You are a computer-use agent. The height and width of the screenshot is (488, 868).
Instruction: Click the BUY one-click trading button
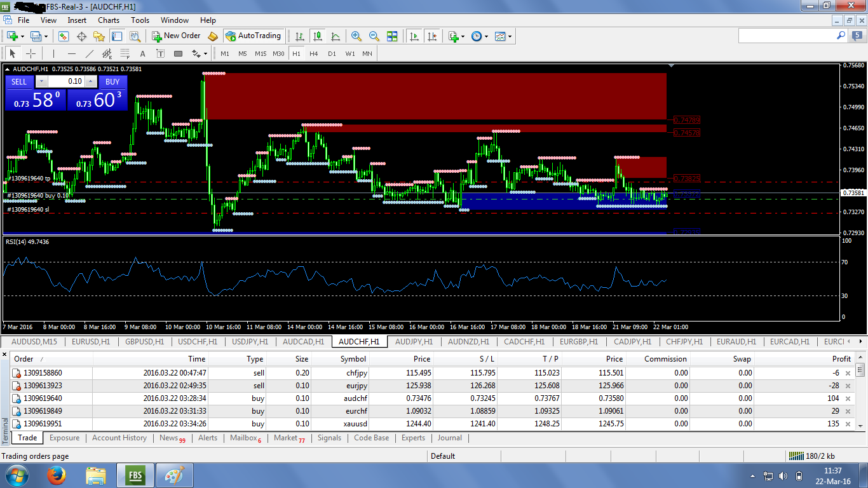[x=112, y=81]
